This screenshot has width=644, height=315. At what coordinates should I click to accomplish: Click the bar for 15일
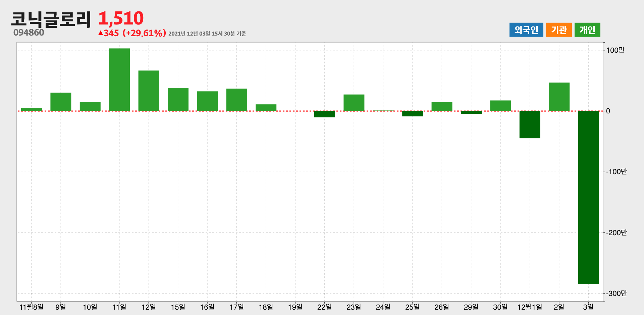(x=178, y=99)
